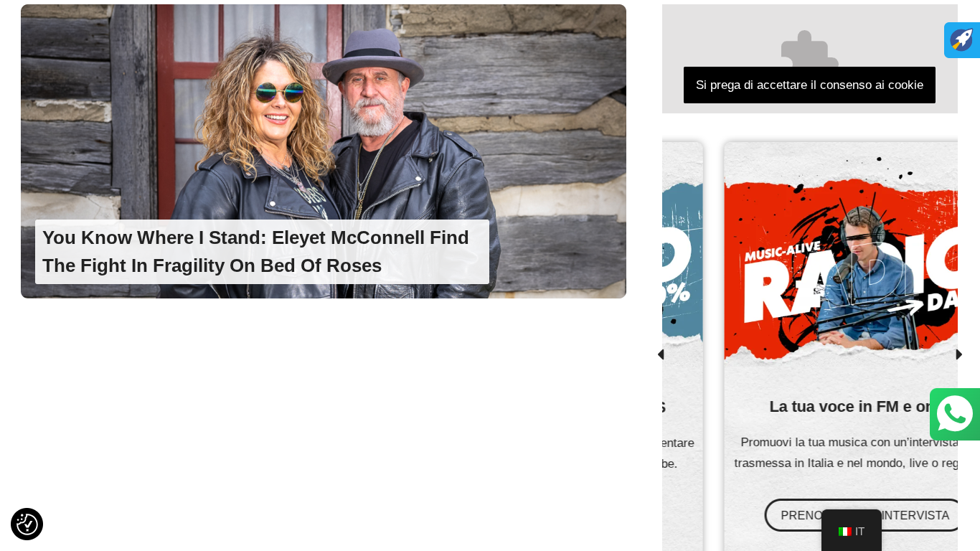This screenshot has width=980, height=551.
Task: Click the puzzle piece placeholder icon
Action: [x=809, y=49]
